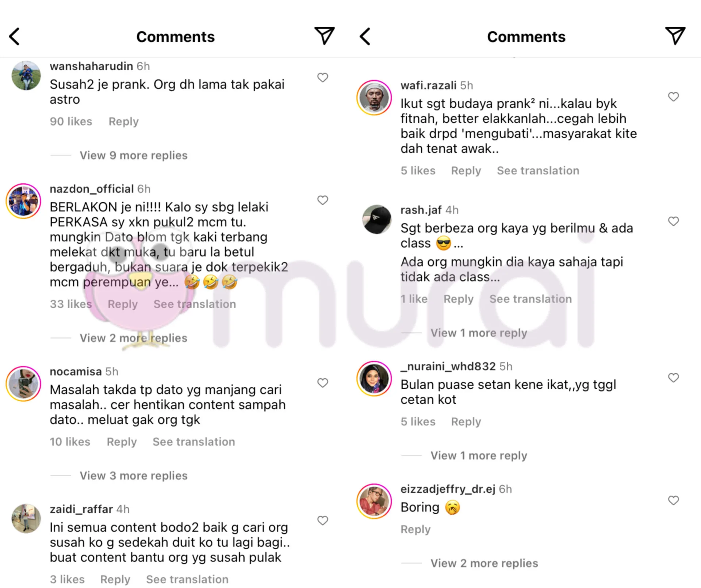Open share icon in left Comments header
The width and height of the screenshot is (701, 588).
(324, 36)
